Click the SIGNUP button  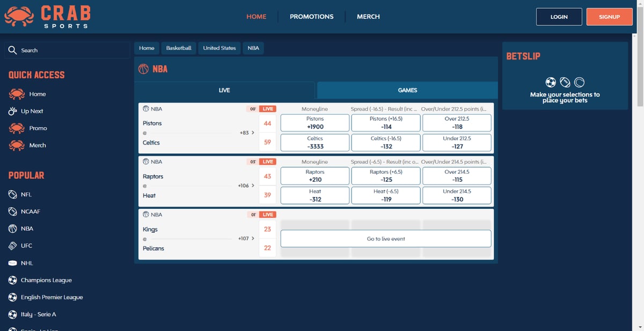coord(609,17)
